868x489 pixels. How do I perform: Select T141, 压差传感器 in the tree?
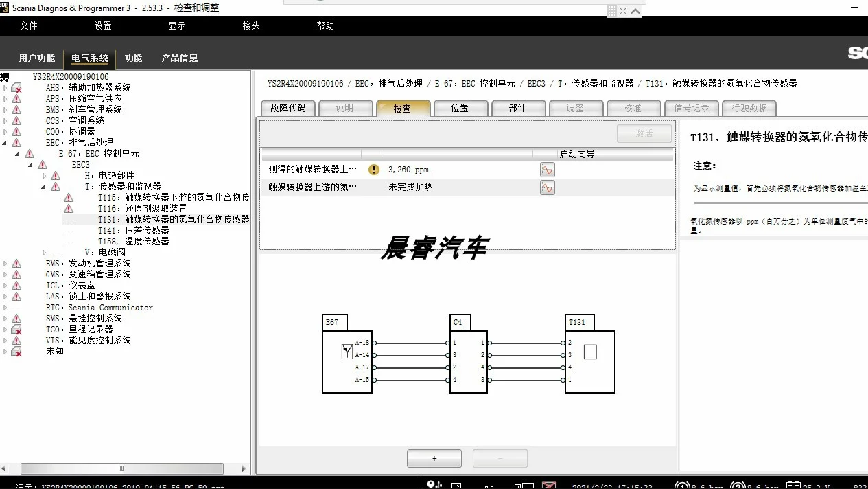[133, 231]
